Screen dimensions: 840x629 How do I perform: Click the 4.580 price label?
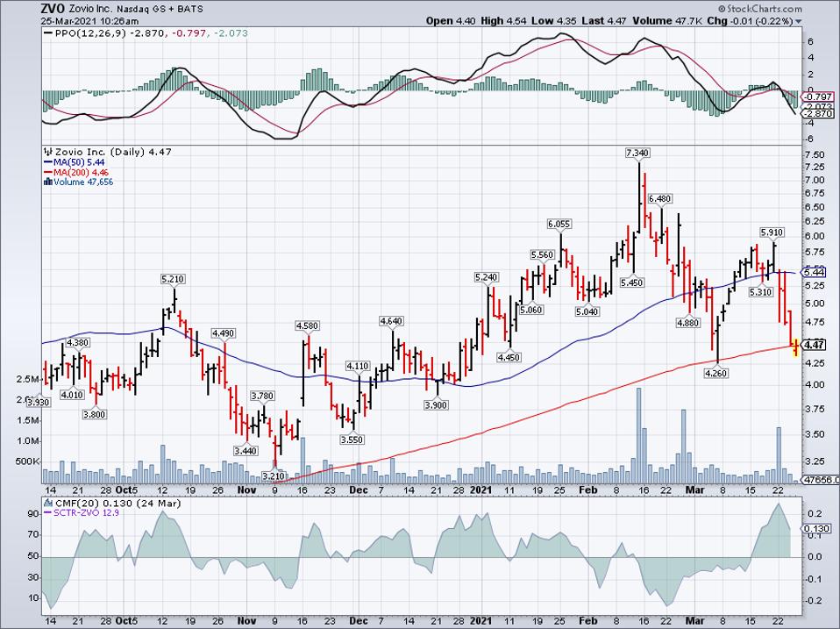[x=308, y=325]
